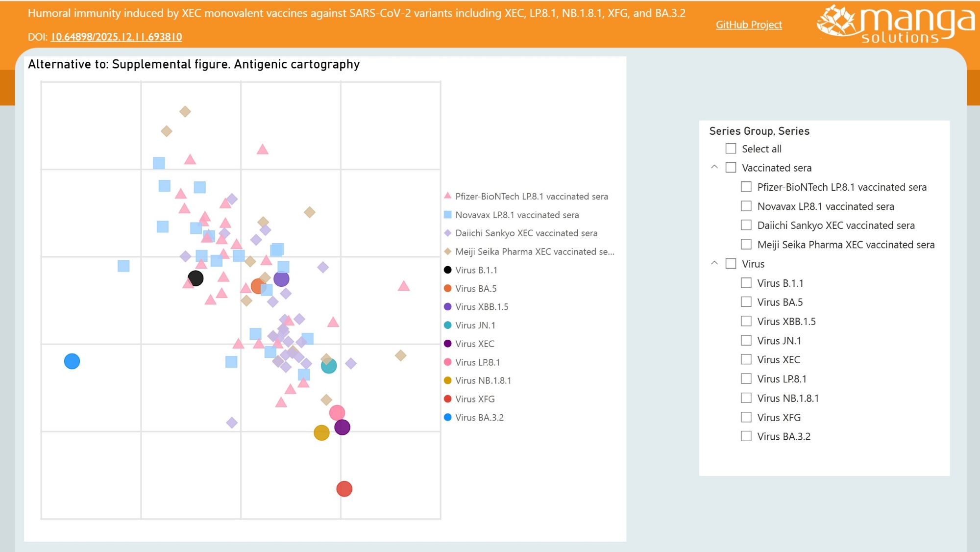980x552 pixels.
Task: Select Virus JN.1 slicer item
Action: (779, 341)
